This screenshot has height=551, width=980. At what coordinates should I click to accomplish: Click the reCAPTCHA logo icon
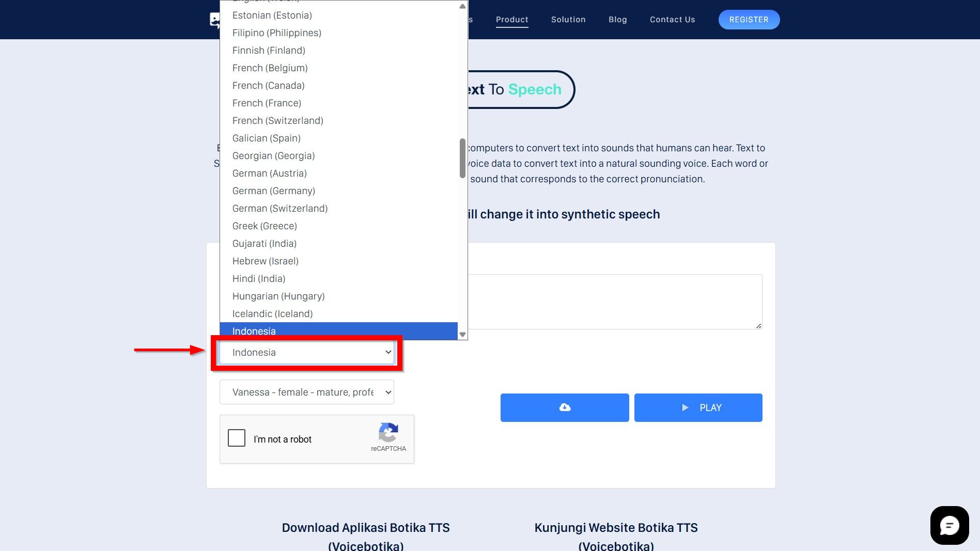[x=388, y=432]
